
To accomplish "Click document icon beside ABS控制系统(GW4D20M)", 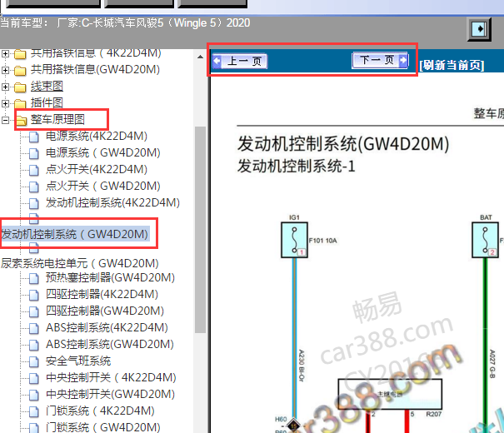I will (34, 346).
